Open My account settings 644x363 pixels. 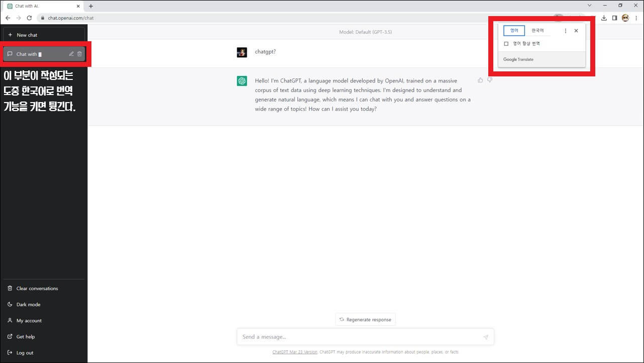coord(44,321)
